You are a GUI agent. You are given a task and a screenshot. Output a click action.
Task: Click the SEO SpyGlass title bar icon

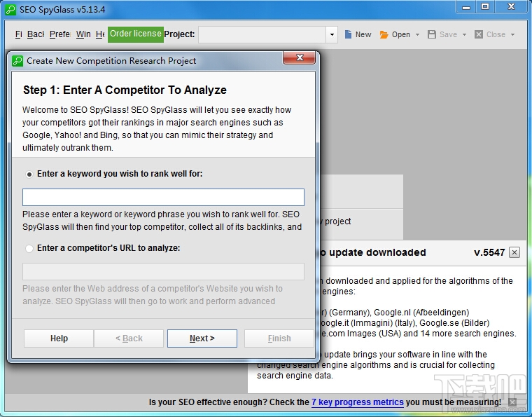[x=10, y=10]
